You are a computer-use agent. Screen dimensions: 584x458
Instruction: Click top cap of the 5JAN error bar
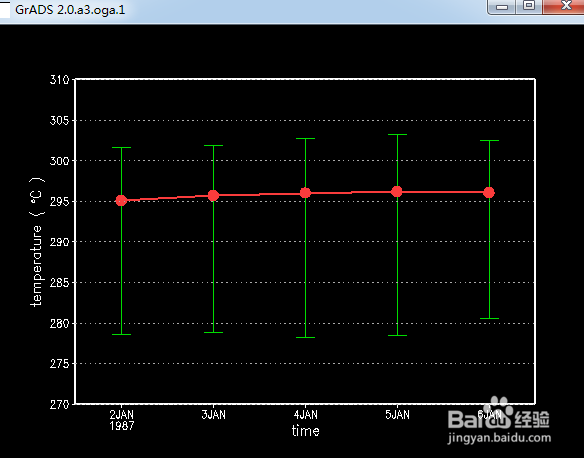[x=397, y=134]
